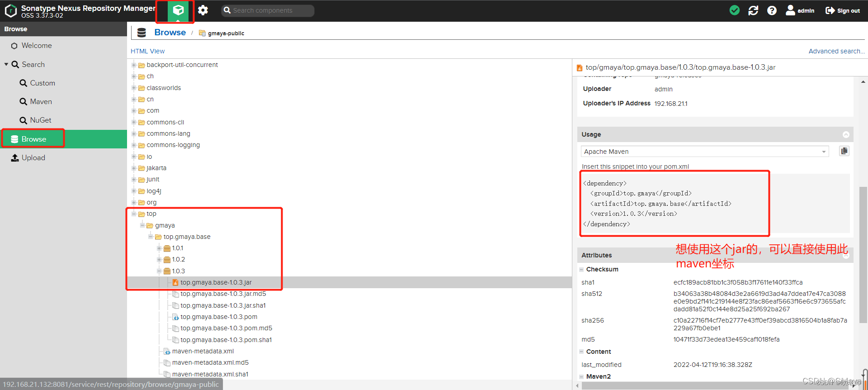
Task: Click the Browse heading title
Action: tap(170, 33)
